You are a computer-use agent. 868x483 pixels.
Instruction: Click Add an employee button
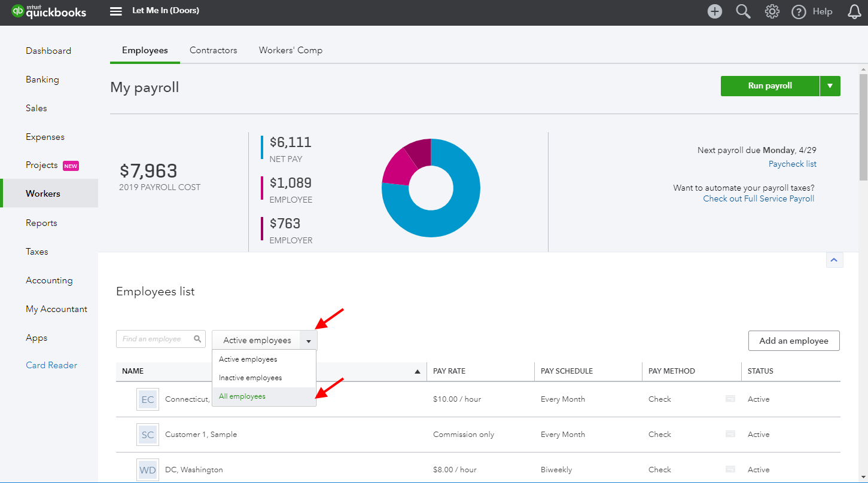point(794,341)
